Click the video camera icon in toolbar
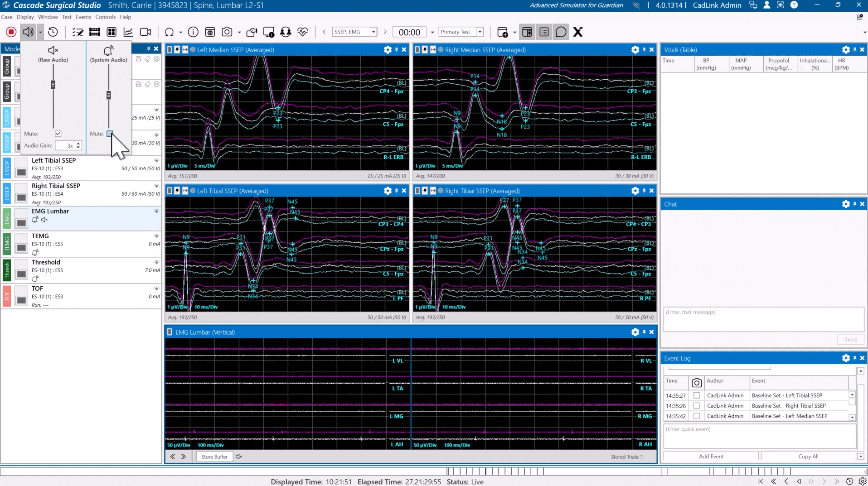Image resolution: width=868 pixels, height=486 pixels. click(x=145, y=32)
